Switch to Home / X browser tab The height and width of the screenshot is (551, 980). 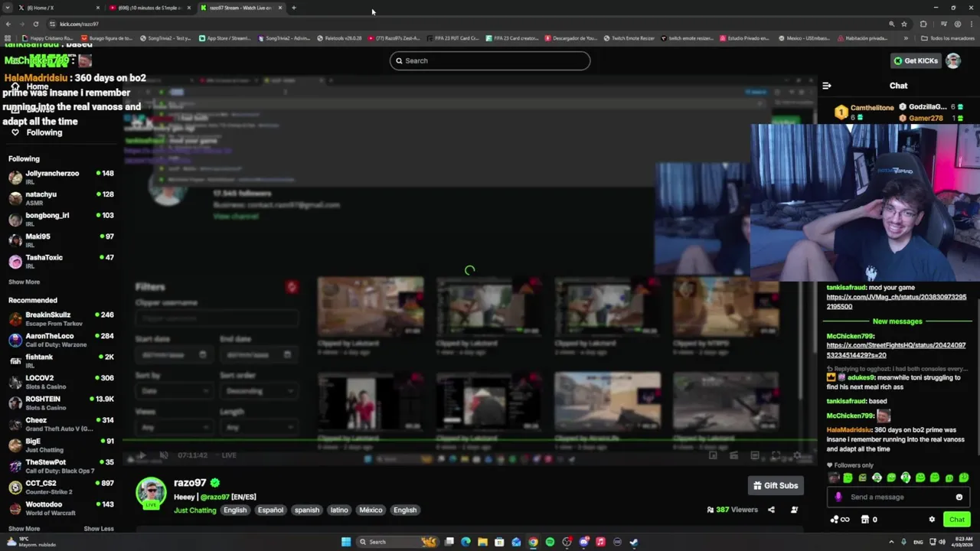tap(59, 8)
